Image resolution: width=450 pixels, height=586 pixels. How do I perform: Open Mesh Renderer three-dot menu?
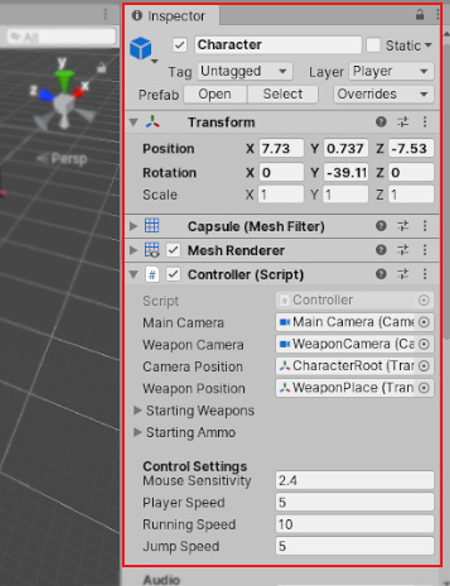click(425, 250)
